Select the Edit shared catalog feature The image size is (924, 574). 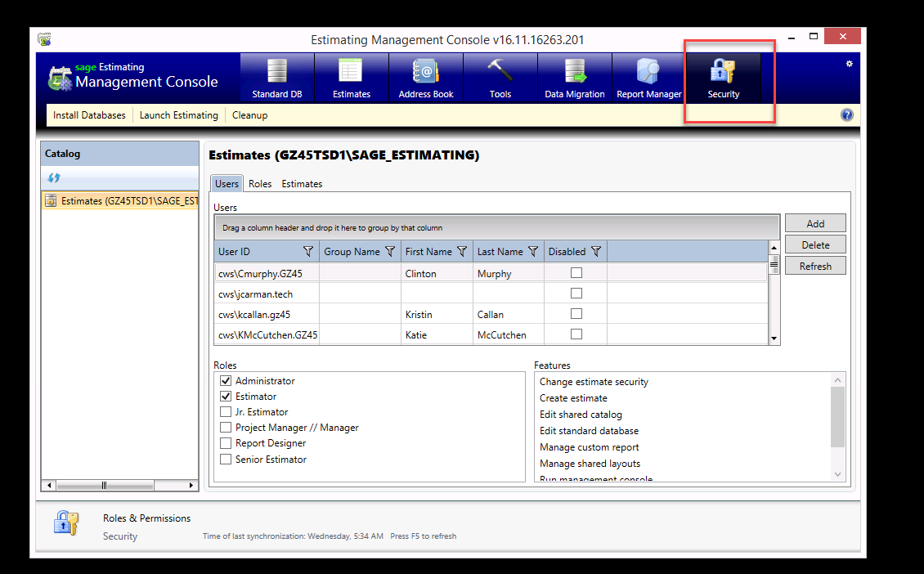581,415
